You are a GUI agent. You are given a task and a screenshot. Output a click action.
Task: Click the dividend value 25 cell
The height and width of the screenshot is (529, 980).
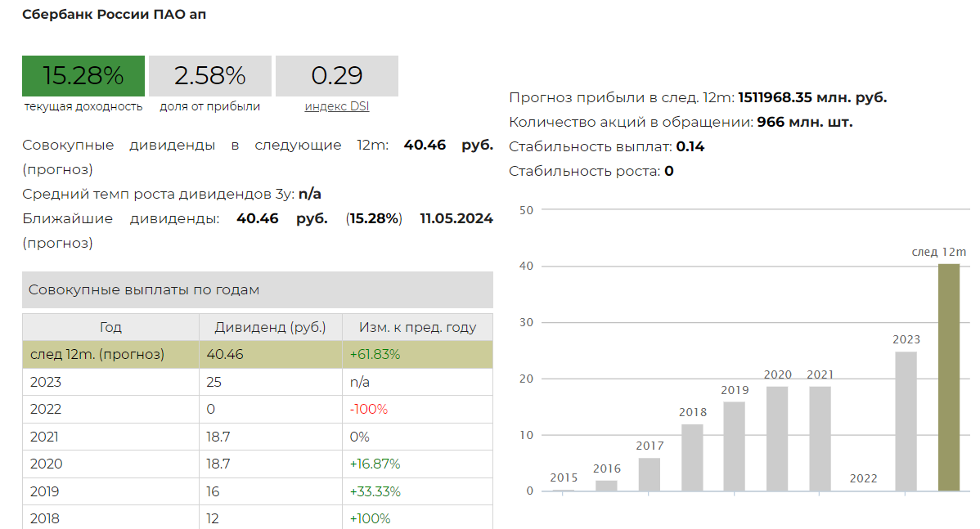[x=271, y=382]
